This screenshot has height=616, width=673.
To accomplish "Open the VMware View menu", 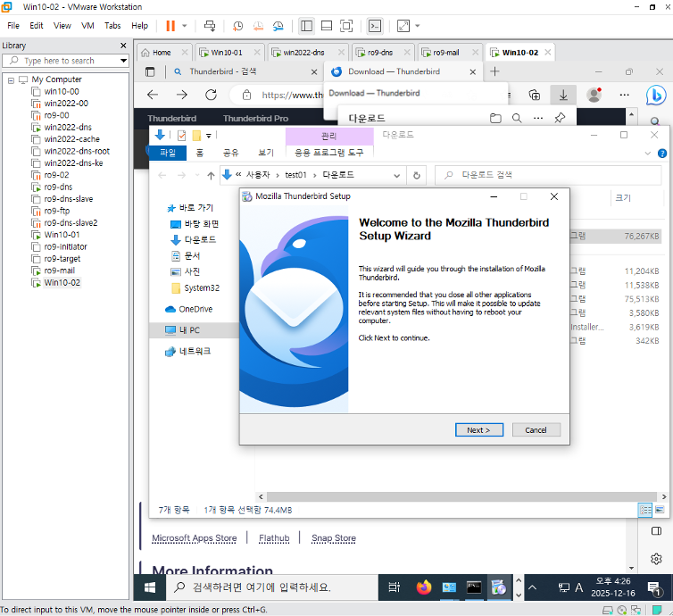I will click(62, 26).
